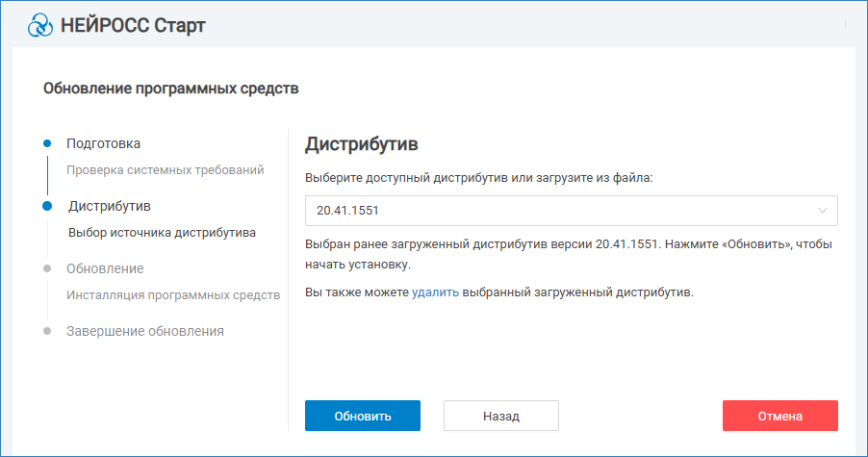The width and height of the screenshot is (868, 457).
Task: Click the Проверка системных требований subtitle
Action: [165, 170]
